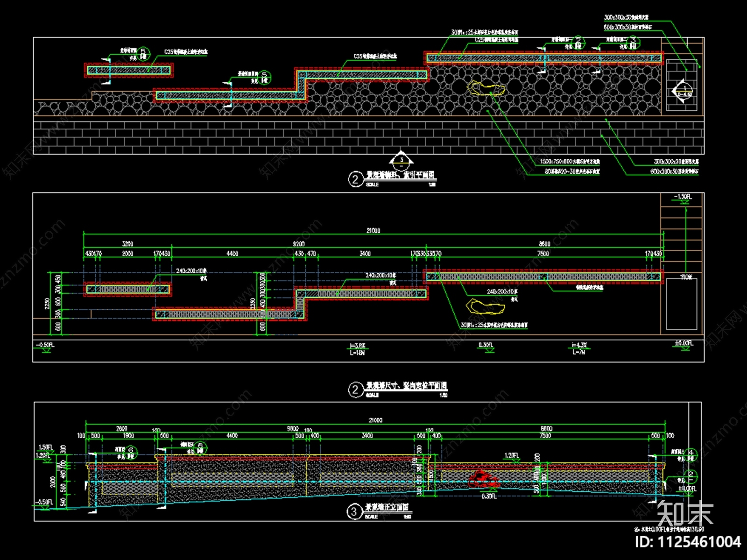Click the ID: 1125461004 text

(x=688, y=542)
